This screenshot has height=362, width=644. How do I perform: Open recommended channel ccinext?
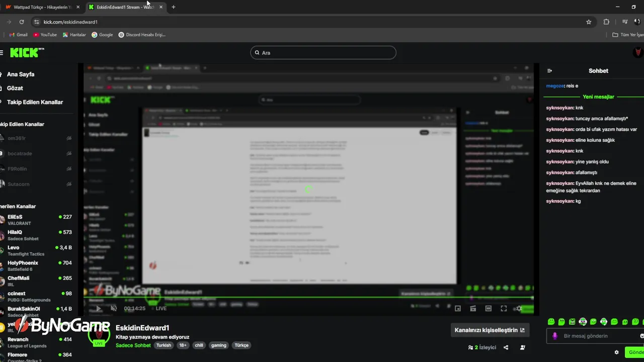point(36,296)
